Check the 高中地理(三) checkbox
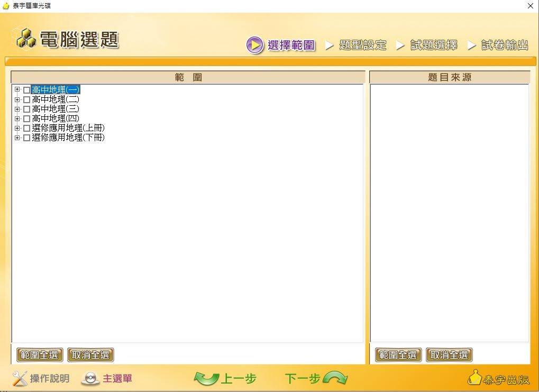 point(26,110)
